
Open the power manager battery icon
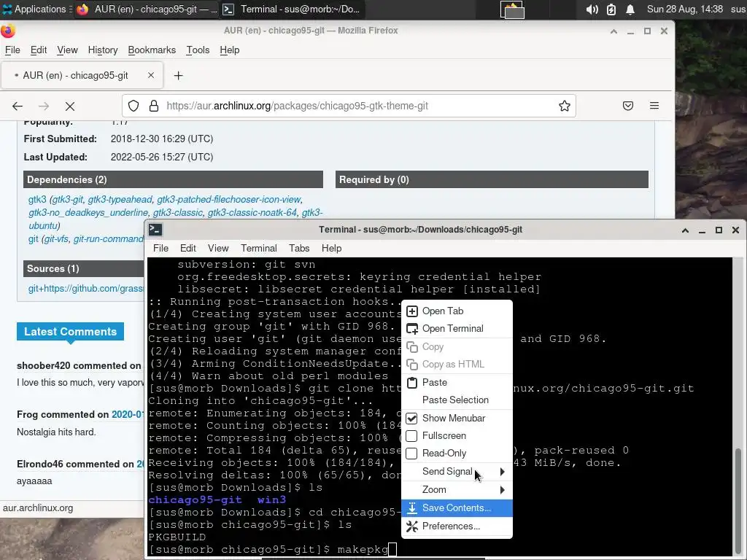(x=611, y=9)
